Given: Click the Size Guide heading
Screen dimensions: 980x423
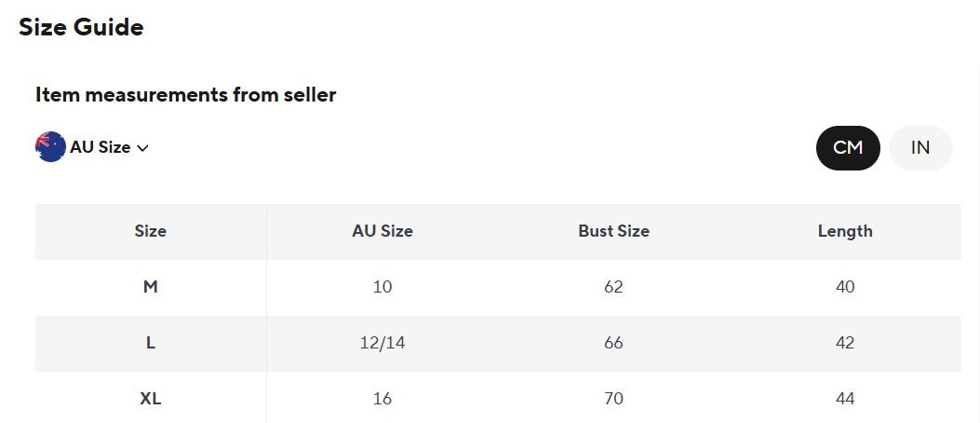Looking at the screenshot, I should pyautogui.click(x=81, y=27).
